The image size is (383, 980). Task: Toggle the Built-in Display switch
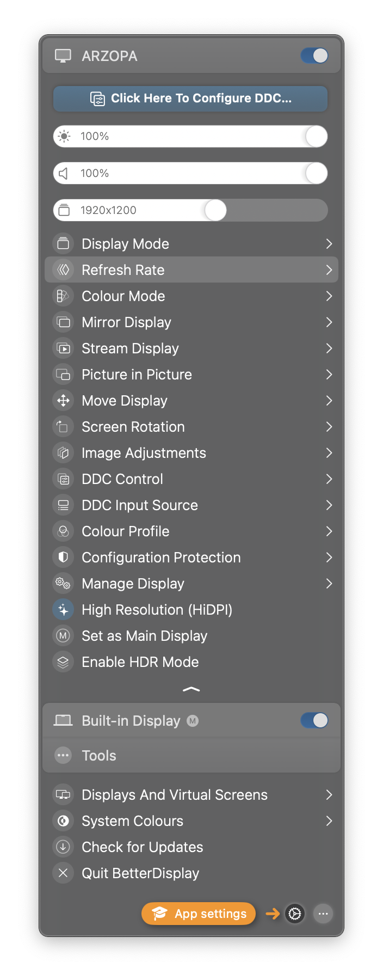[x=314, y=720]
